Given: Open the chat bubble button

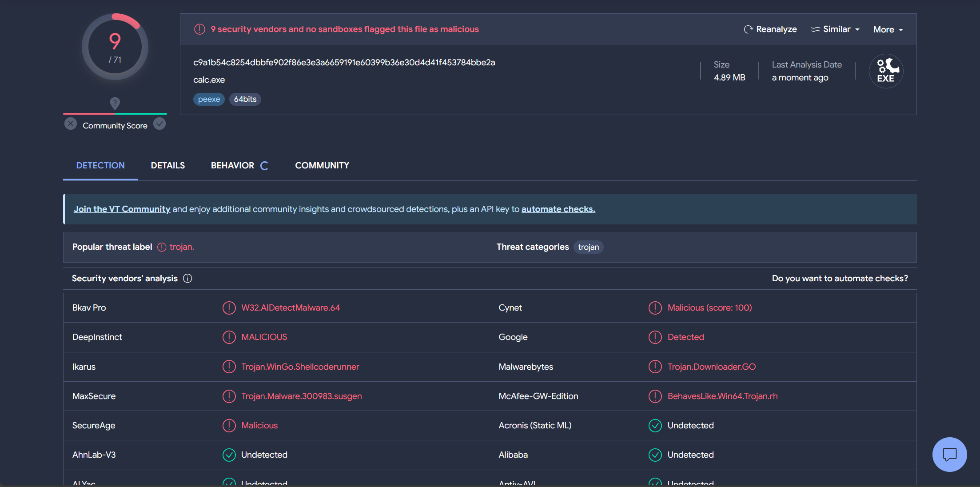Looking at the screenshot, I should point(950,455).
